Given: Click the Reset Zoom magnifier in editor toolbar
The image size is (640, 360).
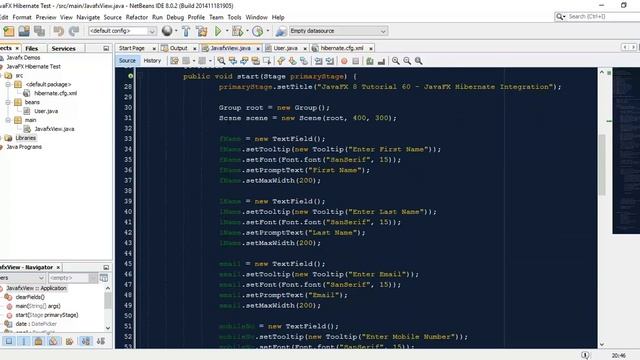Looking at the screenshot, I should coord(418,61).
